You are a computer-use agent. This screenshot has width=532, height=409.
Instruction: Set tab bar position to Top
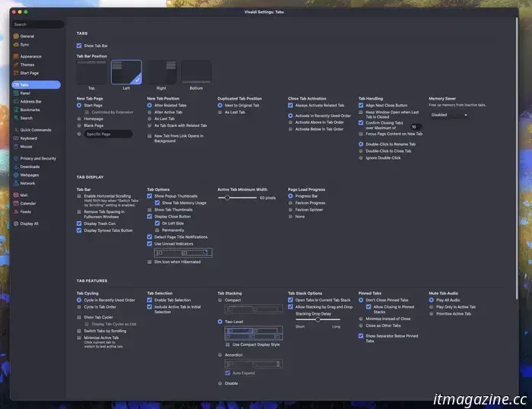point(92,72)
